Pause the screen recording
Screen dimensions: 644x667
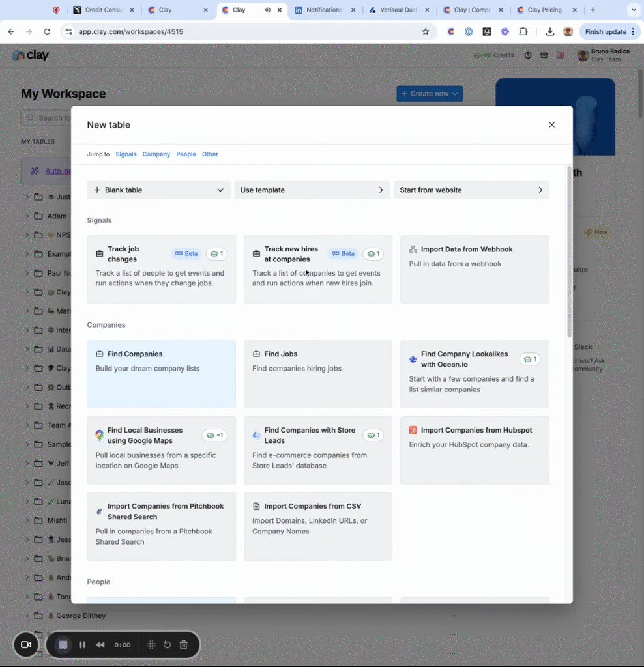(82, 645)
